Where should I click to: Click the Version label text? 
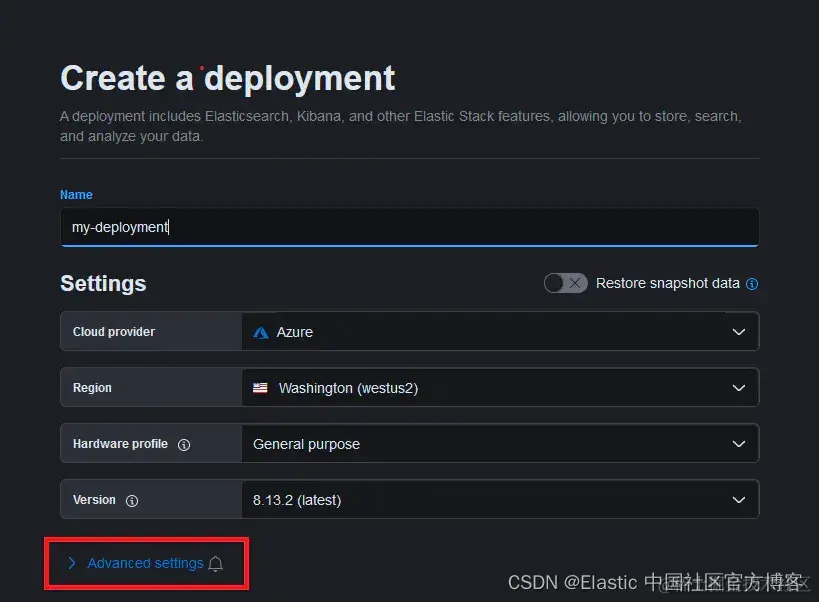coord(94,500)
